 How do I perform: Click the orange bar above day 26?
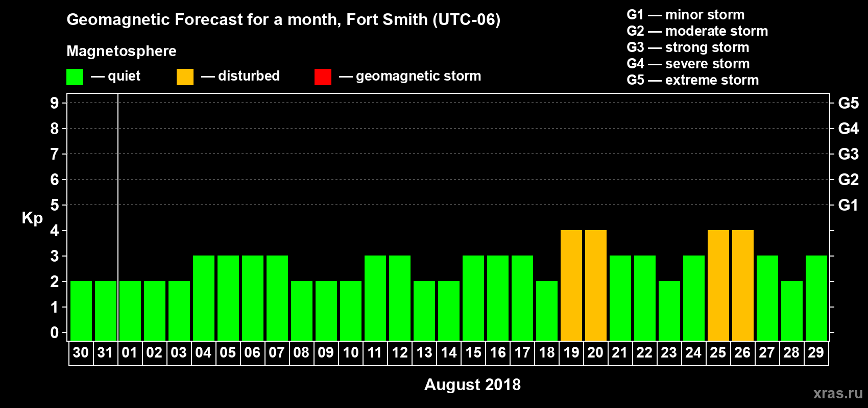click(x=743, y=285)
